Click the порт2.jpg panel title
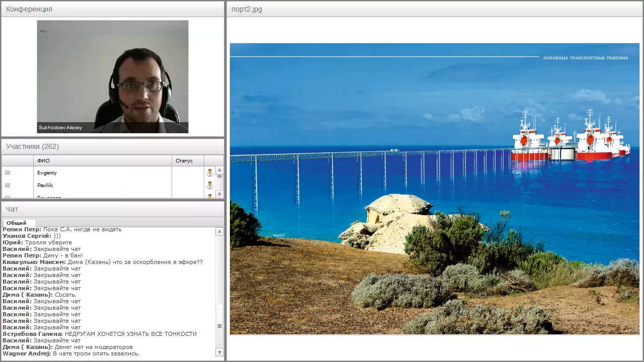 [x=247, y=9]
